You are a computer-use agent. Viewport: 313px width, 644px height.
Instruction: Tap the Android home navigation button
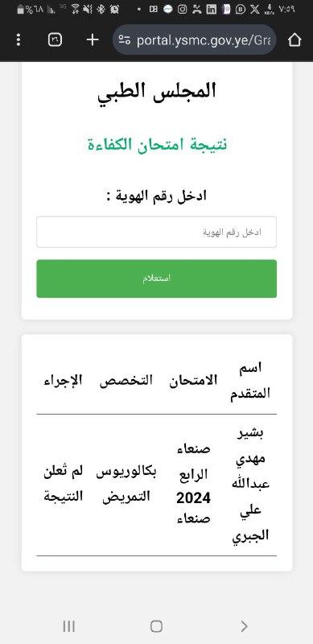coord(156,626)
